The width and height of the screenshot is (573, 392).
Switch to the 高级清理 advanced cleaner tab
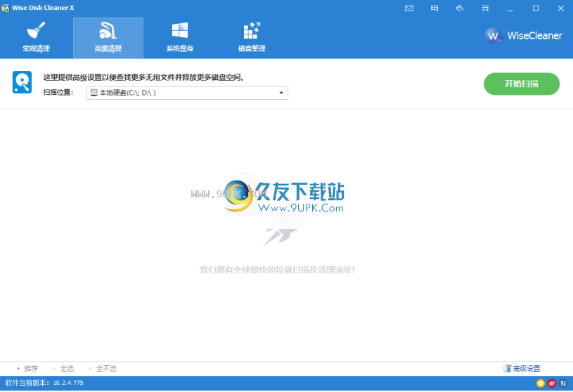[x=108, y=38]
